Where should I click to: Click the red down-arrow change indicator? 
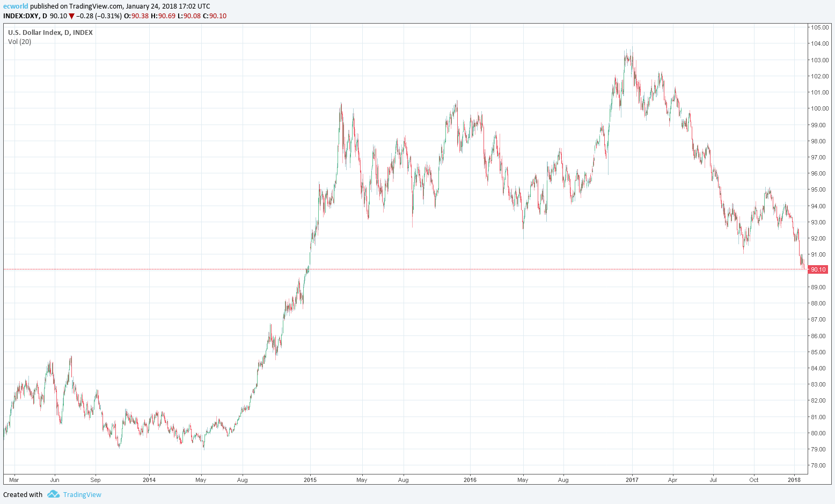[x=71, y=16]
